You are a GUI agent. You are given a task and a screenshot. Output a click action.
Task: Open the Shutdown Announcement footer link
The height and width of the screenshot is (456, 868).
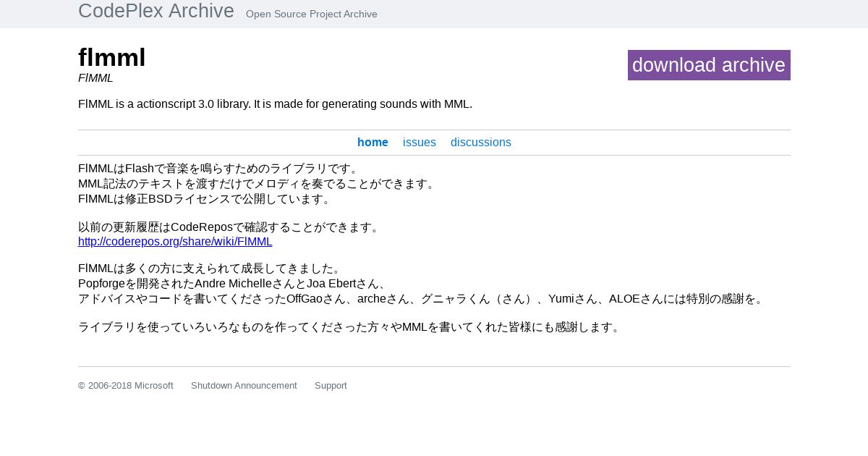[x=244, y=386]
